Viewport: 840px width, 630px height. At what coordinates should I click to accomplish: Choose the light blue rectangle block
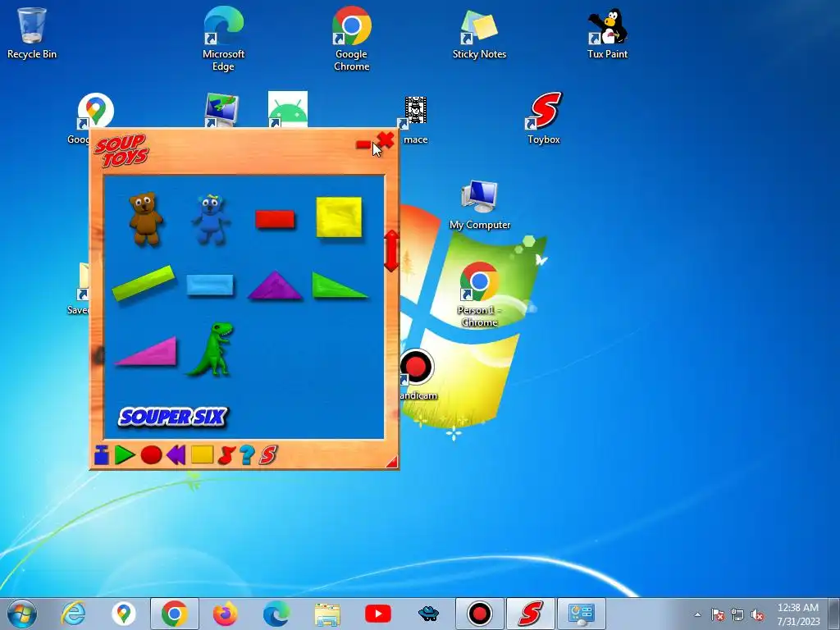pos(210,285)
